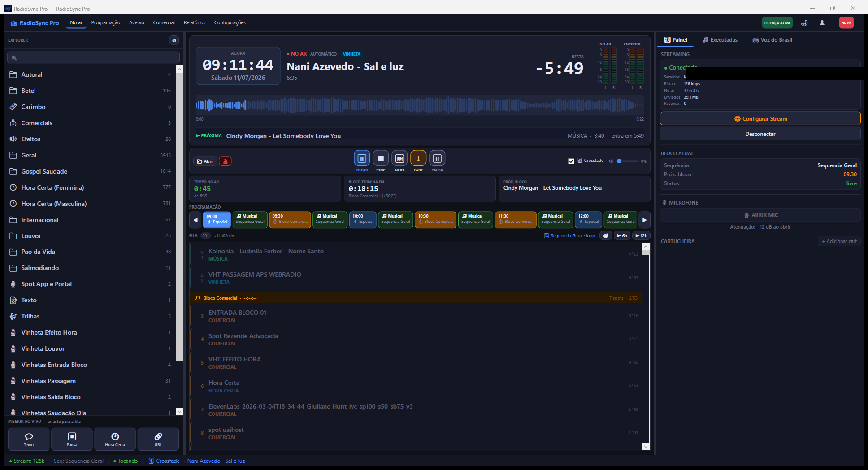The width and height of the screenshot is (868, 470).
Task: Toggle ABRIR MIC microphone button
Action: coord(760,215)
